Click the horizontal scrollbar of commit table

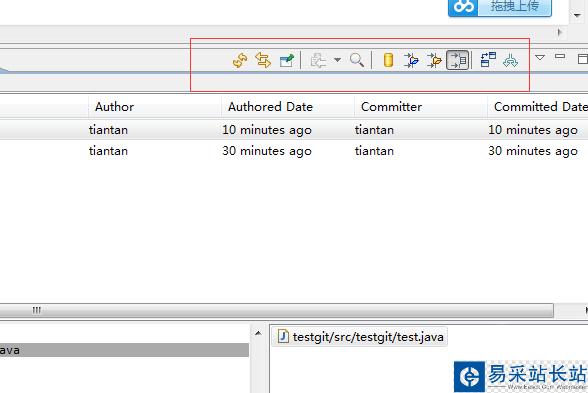click(276, 310)
